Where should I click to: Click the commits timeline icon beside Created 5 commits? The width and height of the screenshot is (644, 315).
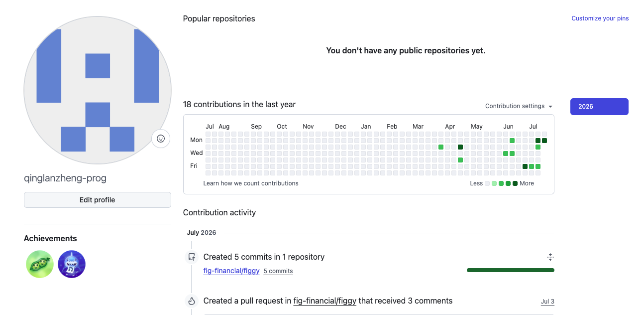(191, 257)
